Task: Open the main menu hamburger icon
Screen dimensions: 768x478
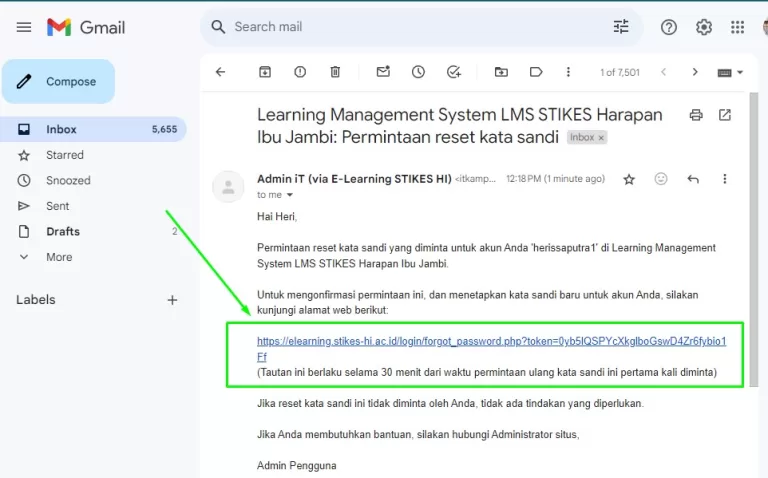Action: (24, 27)
